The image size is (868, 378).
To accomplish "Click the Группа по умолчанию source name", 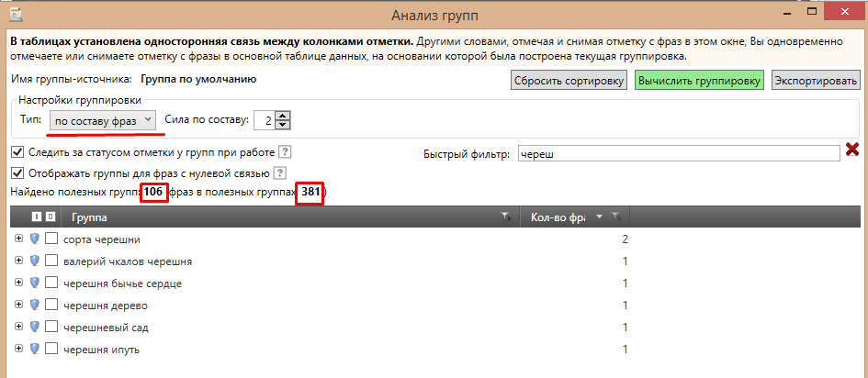I will [198, 80].
